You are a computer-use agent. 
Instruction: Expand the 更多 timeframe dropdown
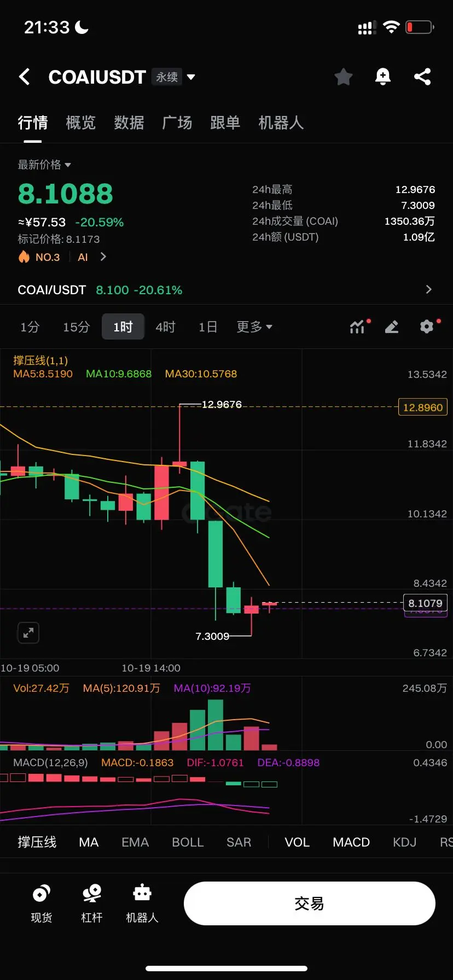[x=254, y=327]
